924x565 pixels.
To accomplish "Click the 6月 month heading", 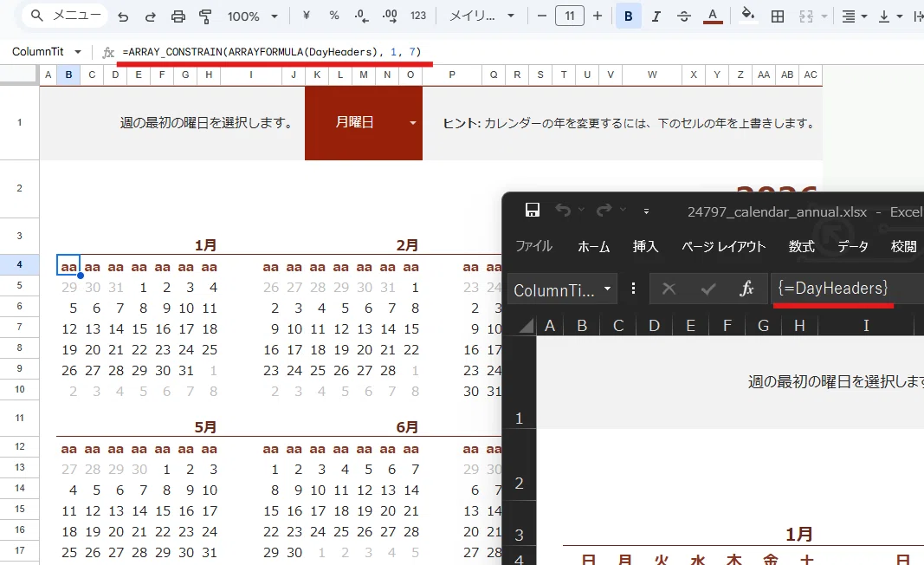I will (x=407, y=427).
